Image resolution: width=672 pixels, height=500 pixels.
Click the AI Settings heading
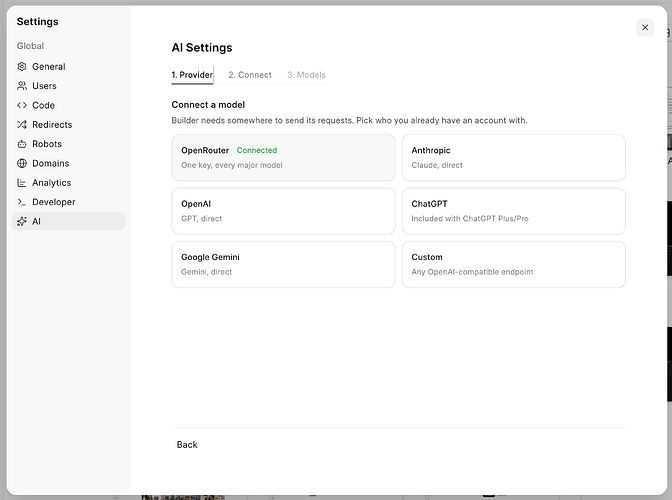[202, 48]
